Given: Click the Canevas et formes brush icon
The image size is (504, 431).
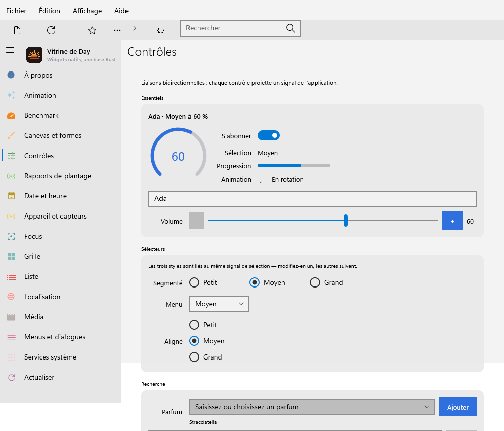Looking at the screenshot, I should (x=11, y=135).
